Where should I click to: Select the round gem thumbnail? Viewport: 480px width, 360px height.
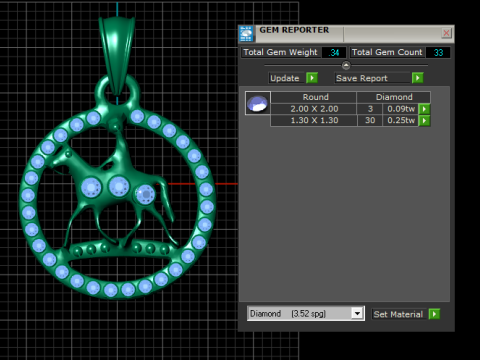click(258, 103)
